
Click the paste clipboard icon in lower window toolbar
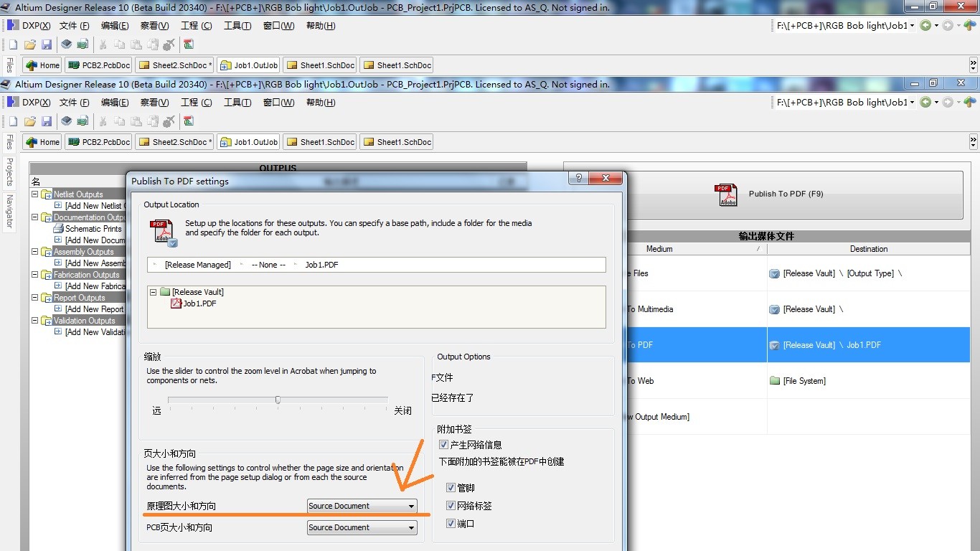pos(136,121)
